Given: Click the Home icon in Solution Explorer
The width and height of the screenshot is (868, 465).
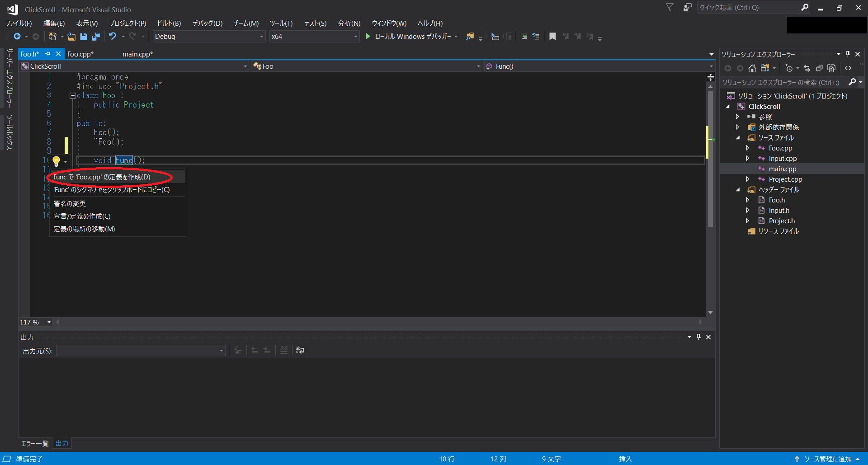Looking at the screenshot, I should (x=752, y=68).
